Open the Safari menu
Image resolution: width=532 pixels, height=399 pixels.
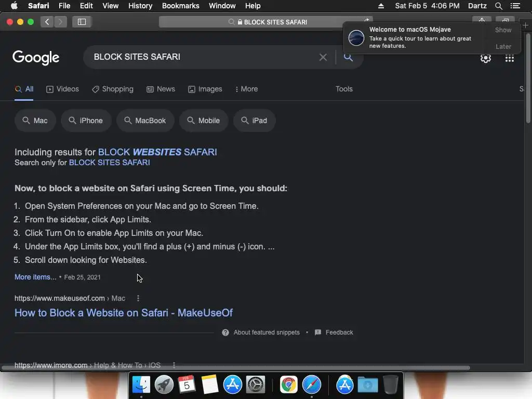[x=38, y=6]
